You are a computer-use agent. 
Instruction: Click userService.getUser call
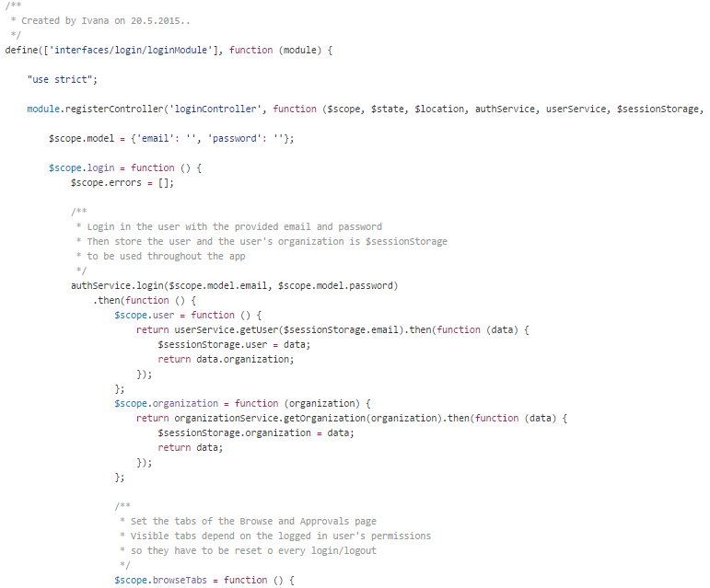289,329
